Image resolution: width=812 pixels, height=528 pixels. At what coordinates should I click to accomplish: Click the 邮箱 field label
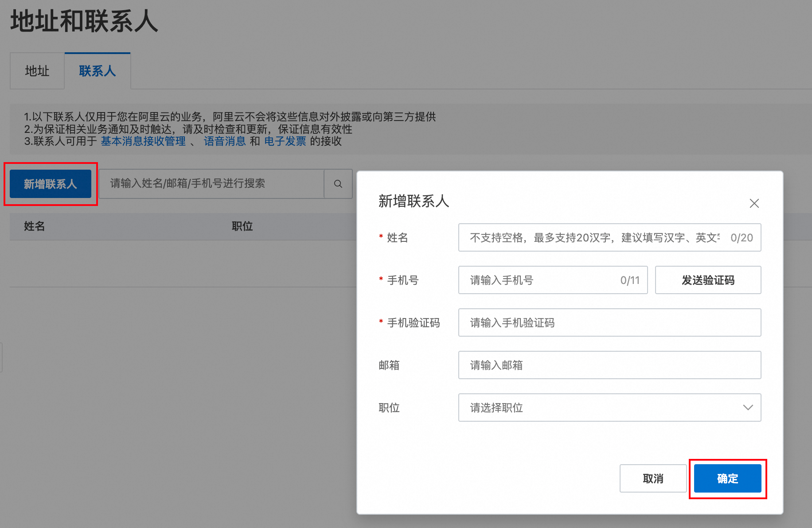[x=389, y=365]
